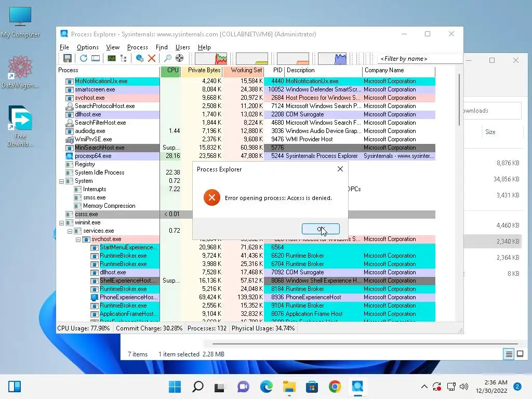The image size is (532, 399).
Task: Collapse the services.exe tree node
Action: (70, 231)
